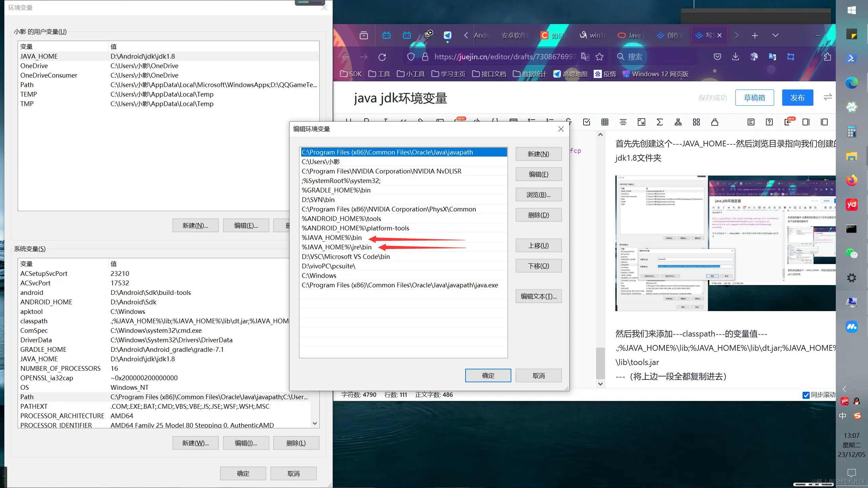The image size is (868, 488).
Task: Expand hidden system tray icons chevron
Action: point(845,389)
